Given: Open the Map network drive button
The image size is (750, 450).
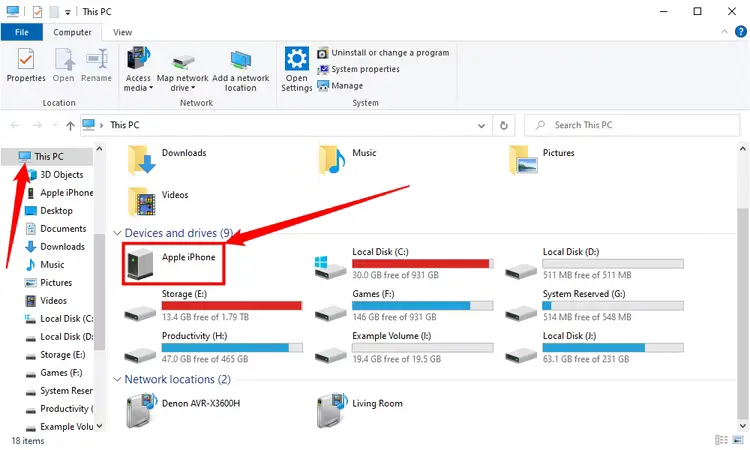Looking at the screenshot, I should (x=182, y=73).
